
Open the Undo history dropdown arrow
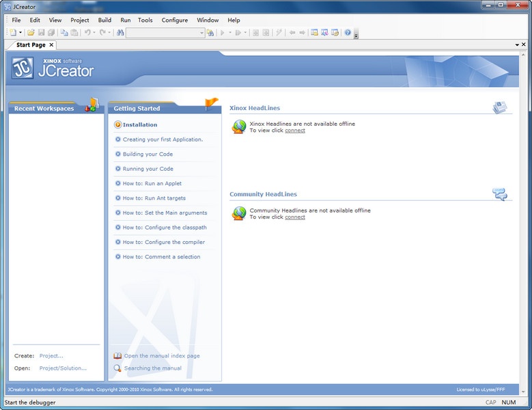click(x=94, y=33)
